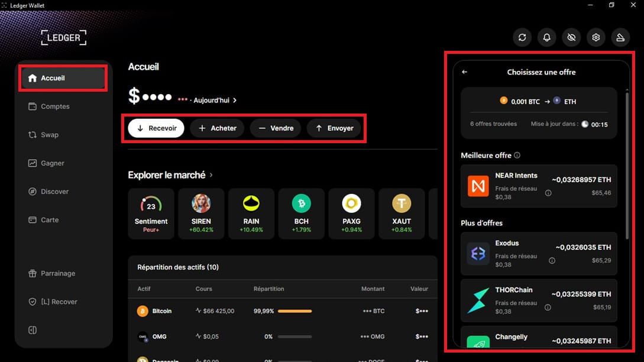This screenshot has width=644, height=362.
Task: Expand the Aujourd'hui period chevron
Action: coord(235,101)
